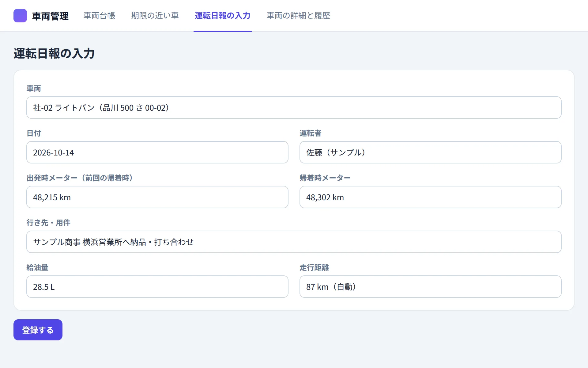Screen dimensions: 588x368
Task: Click the 運転日報の入力 page heading
Action: 54,54
